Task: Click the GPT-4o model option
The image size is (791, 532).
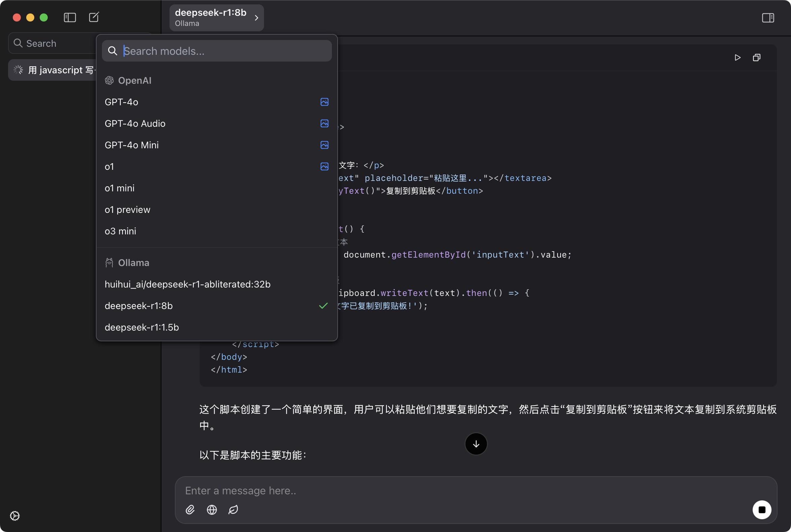Action: tap(121, 102)
